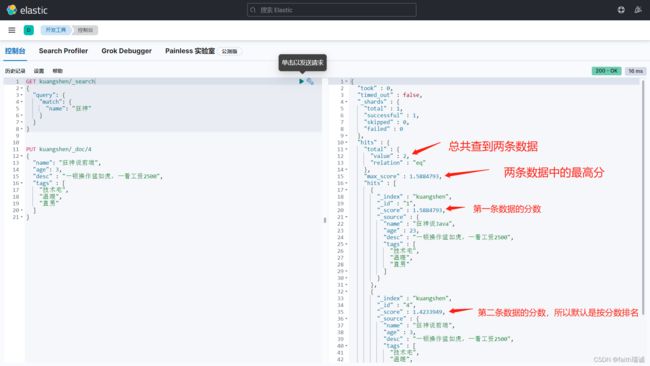Open the help menu icon in header

(621, 10)
